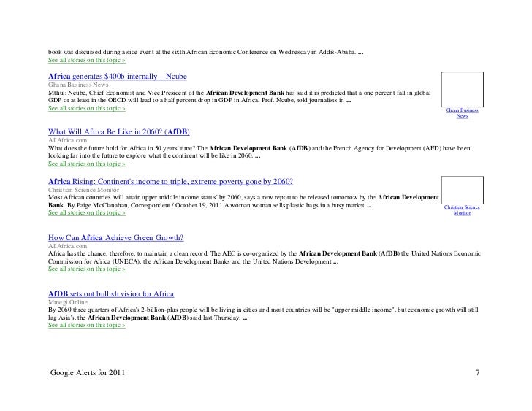Click 'Ghana Business News' caption link under thumbnail
532x411 pixels.
tap(462, 113)
